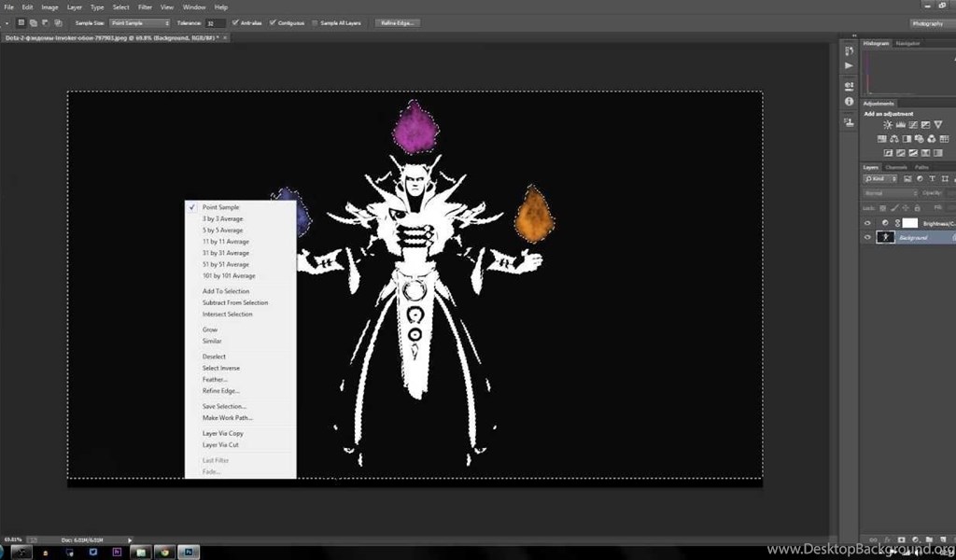Screen dimensions: 956x560
Task: Toggle lock position icon
Action: (906, 208)
